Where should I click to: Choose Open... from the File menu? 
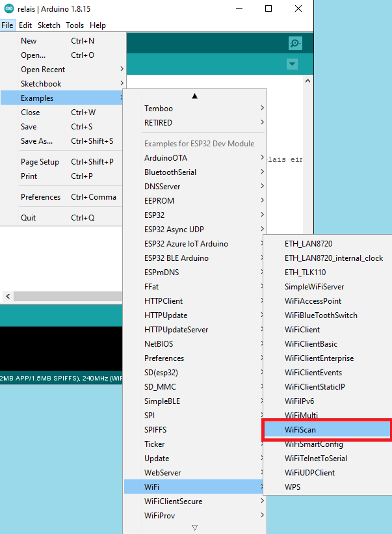pos(63,55)
